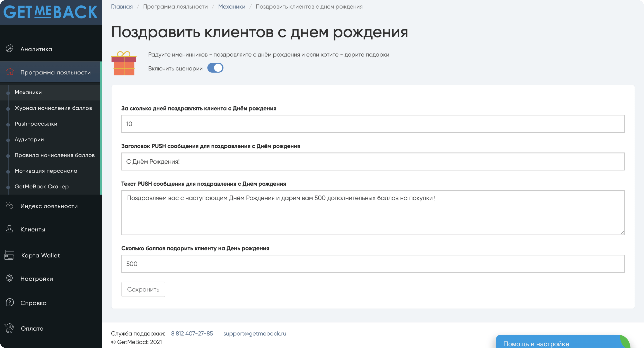644x348 pixels.
Task: Click the Клиенты person icon
Action: [9, 229]
